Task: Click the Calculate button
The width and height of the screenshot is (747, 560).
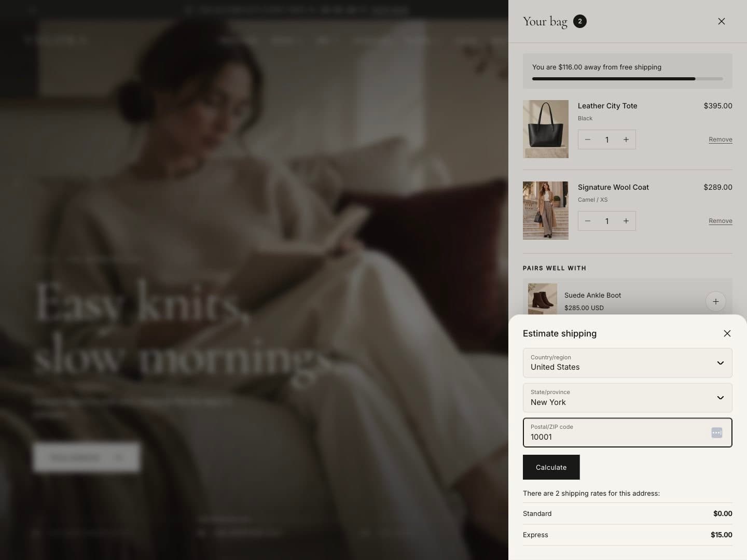Action: point(551,467)
